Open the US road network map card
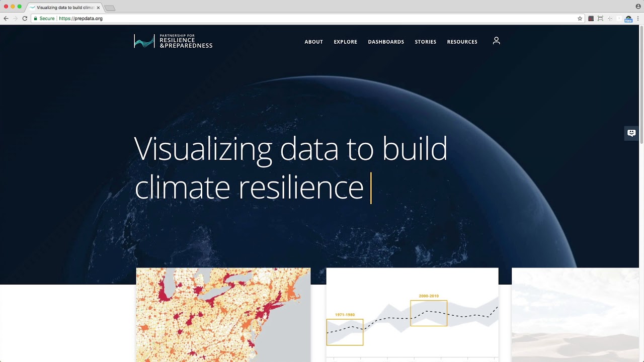 223,315
